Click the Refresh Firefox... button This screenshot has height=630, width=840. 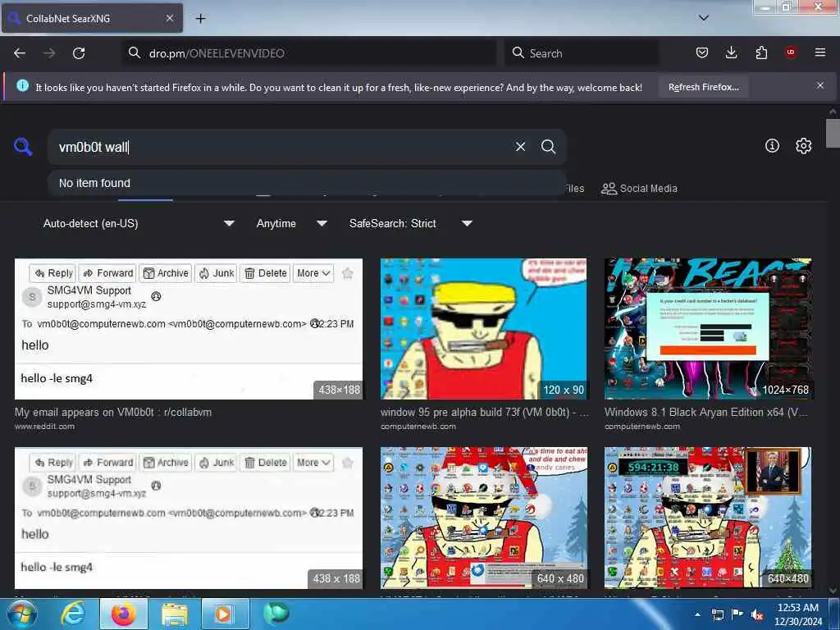tap(703, 87)
